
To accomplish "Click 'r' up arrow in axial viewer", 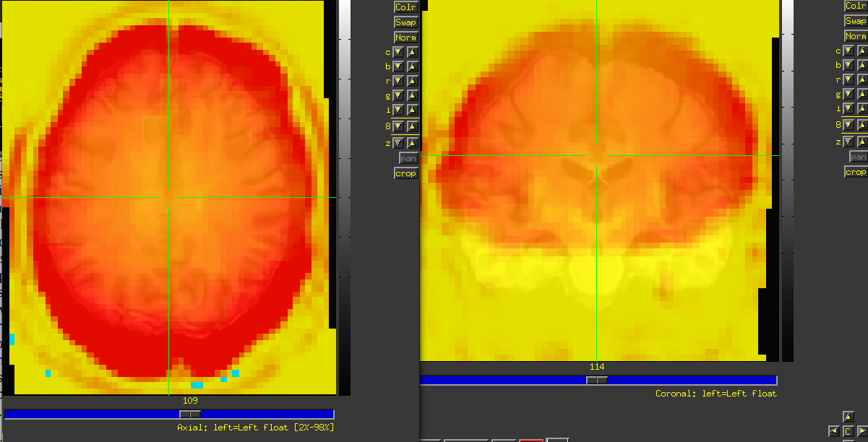I will [412, 81].
